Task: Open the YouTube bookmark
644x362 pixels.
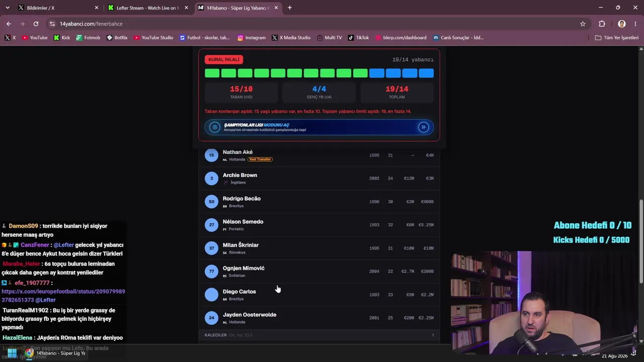Action: (x=35, y=38)
